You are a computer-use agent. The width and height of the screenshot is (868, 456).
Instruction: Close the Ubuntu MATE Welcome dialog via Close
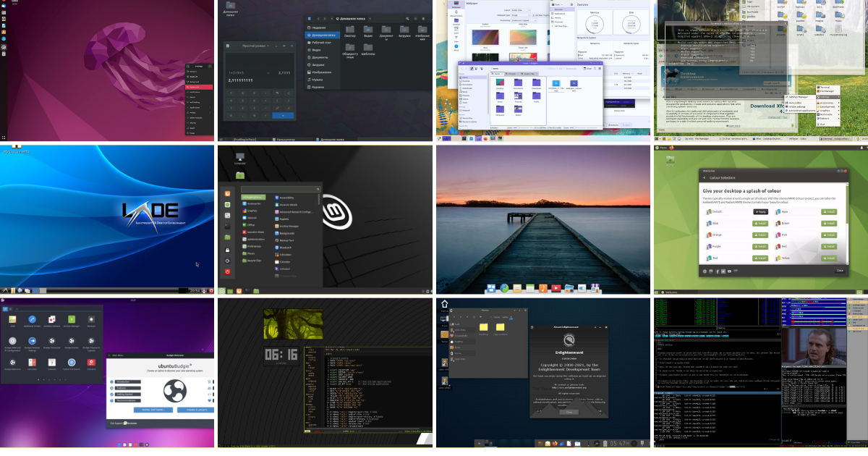(840, 271)
